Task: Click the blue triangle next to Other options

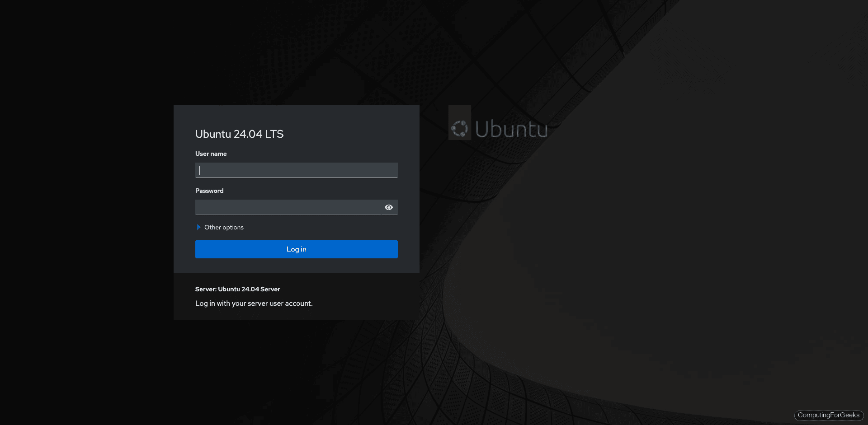Action: click(198, 227)
